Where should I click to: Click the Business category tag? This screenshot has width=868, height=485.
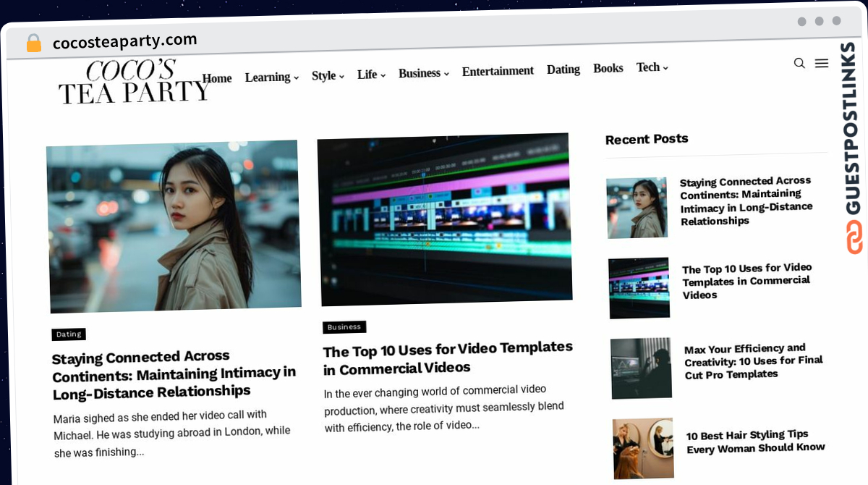pyautogui.click(x=344, y=327)
